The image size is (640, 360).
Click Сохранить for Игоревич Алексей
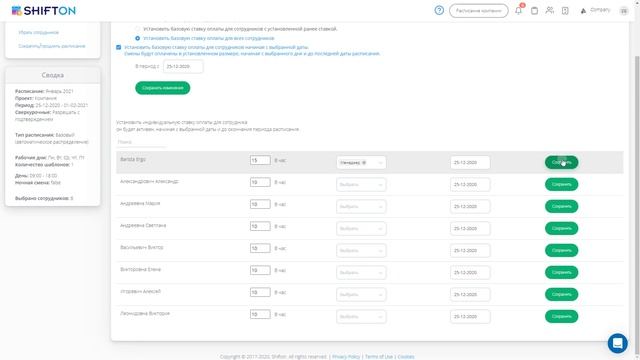tap(561, 295)
